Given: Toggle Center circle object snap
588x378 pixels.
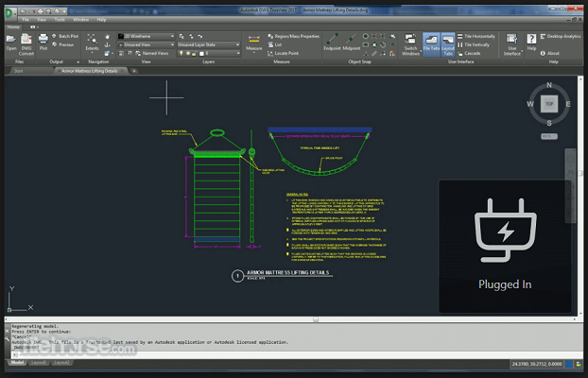Looking at the screenshot, I should coord(366,36).
